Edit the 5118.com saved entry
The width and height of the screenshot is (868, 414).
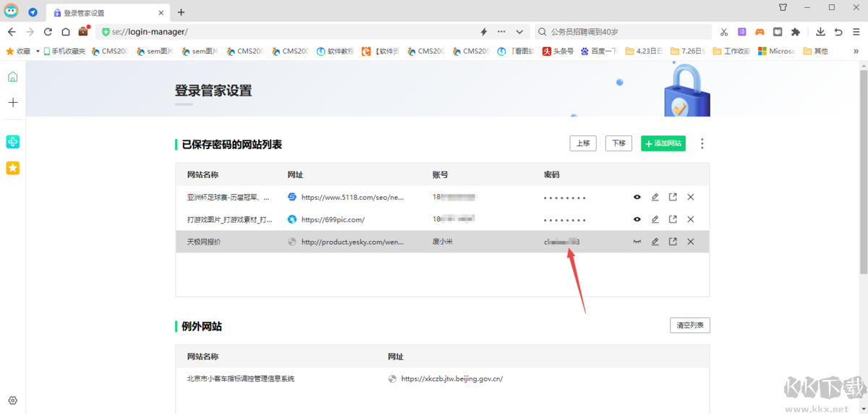[x=655, y=198]
